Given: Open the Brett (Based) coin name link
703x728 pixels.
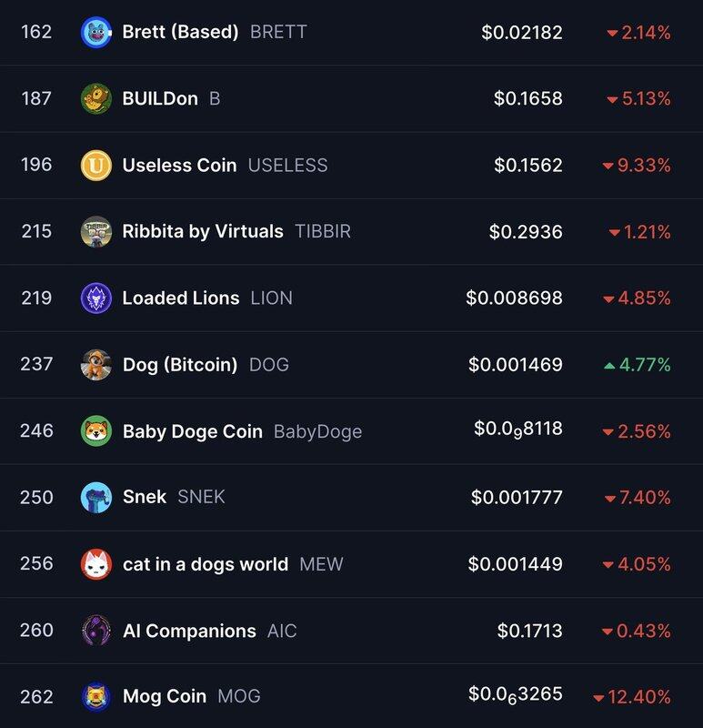Looking at the screenshot, I should [180, 32].
